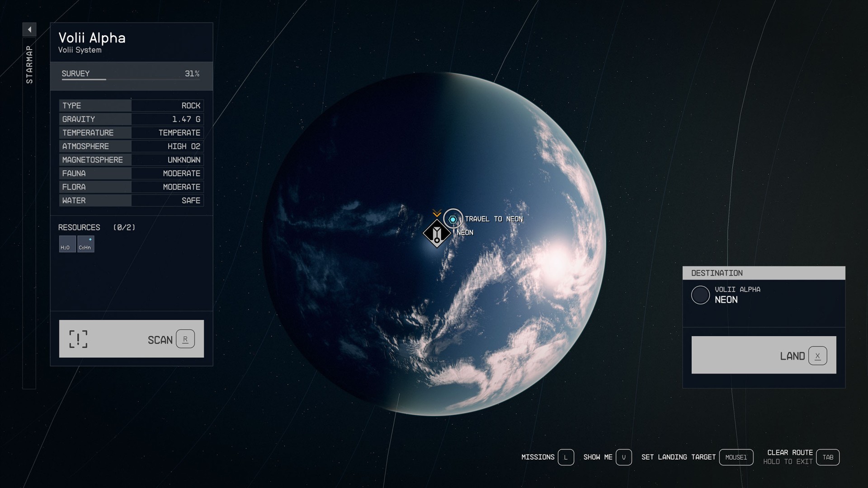Click Clear Route TAB key button

827,457
